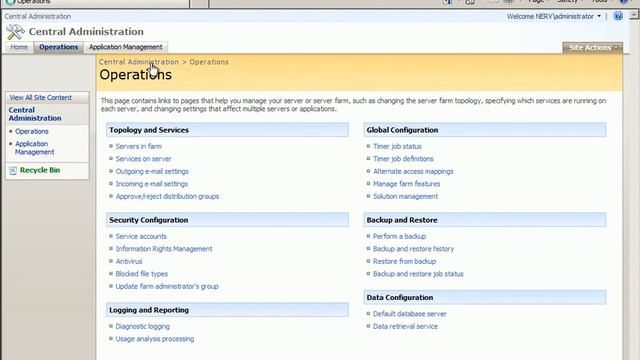Click the Central Administration sidebar heading

point(35,114)
